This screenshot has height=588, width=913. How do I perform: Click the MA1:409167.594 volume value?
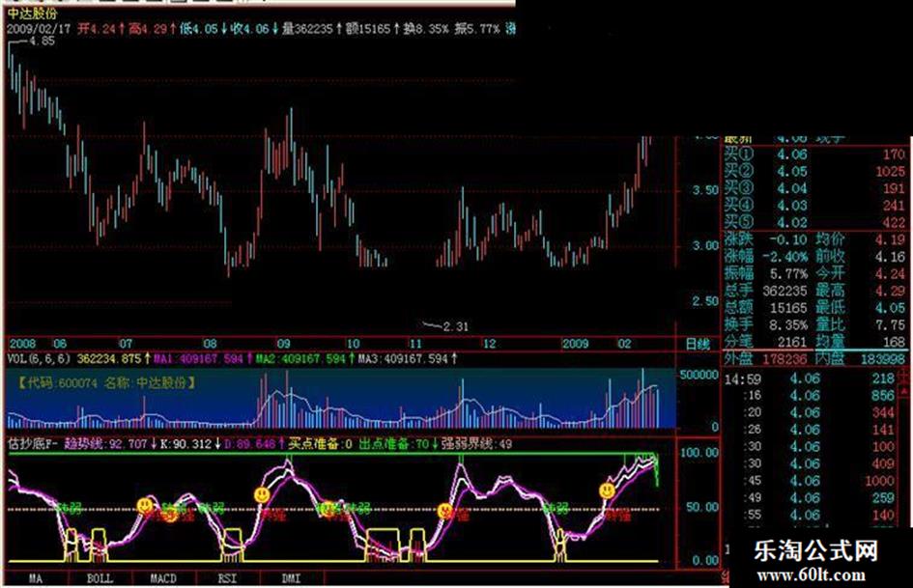(199, 358)
